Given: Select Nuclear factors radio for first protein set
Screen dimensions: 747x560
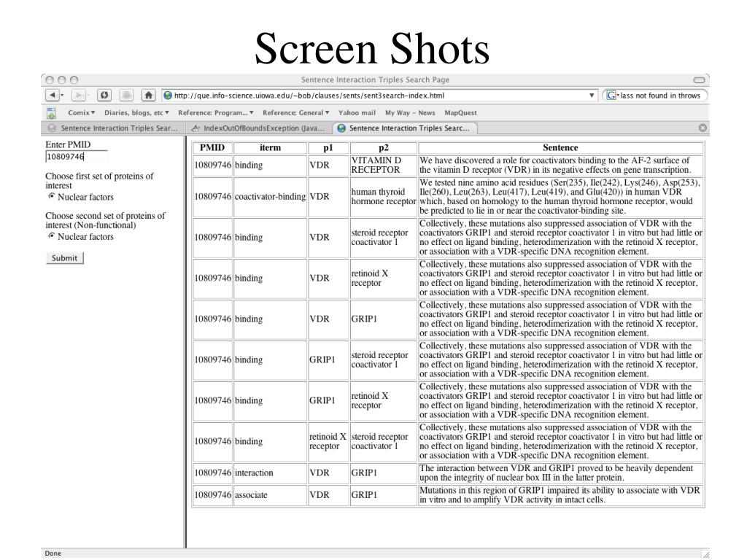Looking at the screenshot, I should coord(52,196).
